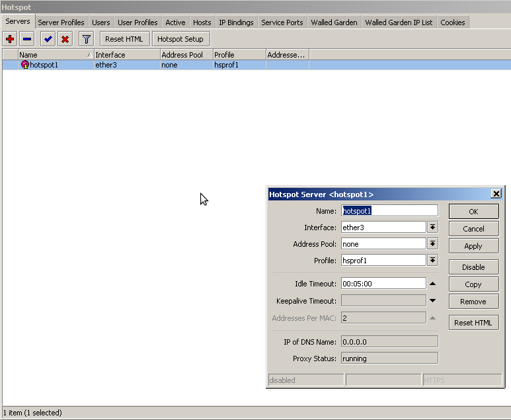The width and height of the screenshot is (511, 420).
Task: Open the Interface dropdown in dialog
Action: pyautogui.click(x=433, y=227)
